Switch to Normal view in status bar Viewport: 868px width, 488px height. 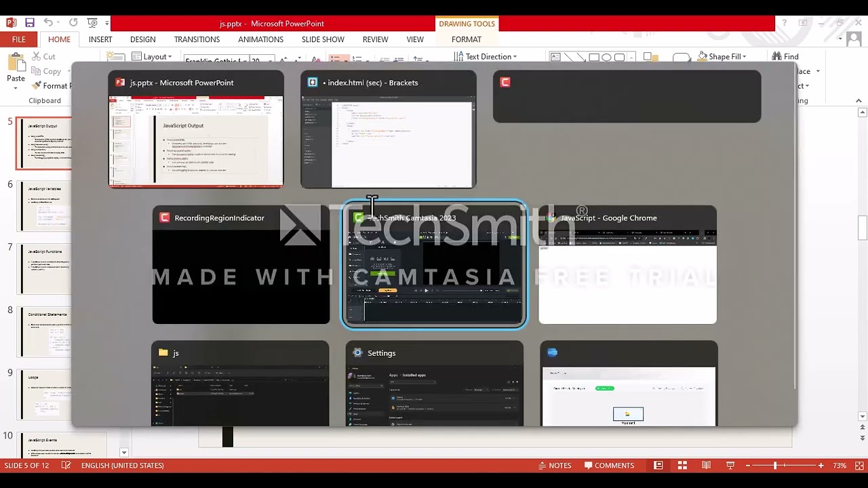point(658,466)
